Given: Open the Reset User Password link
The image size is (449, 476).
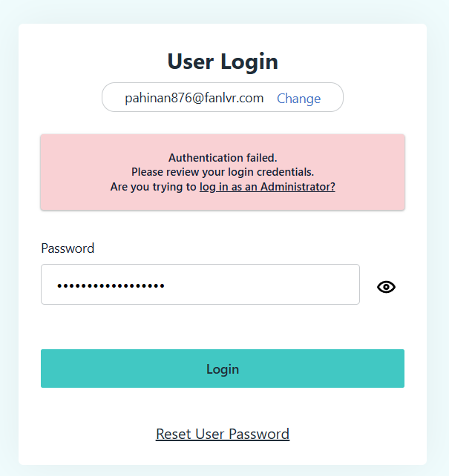Looking at the screenshot, I should tap(223, 434).
